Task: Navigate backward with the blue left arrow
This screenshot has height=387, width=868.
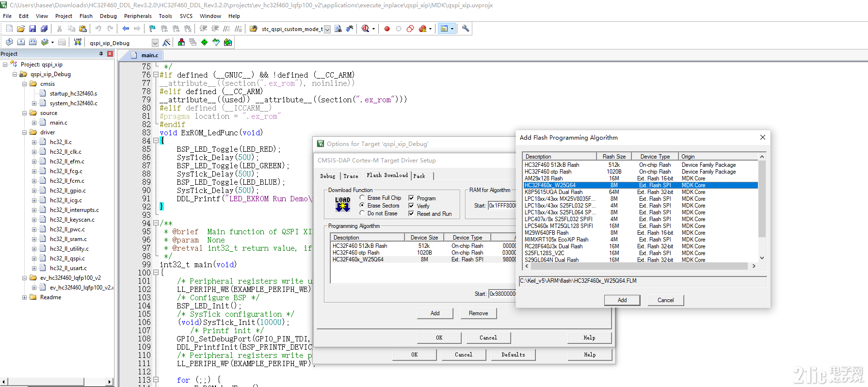Action: click(126, 29)
